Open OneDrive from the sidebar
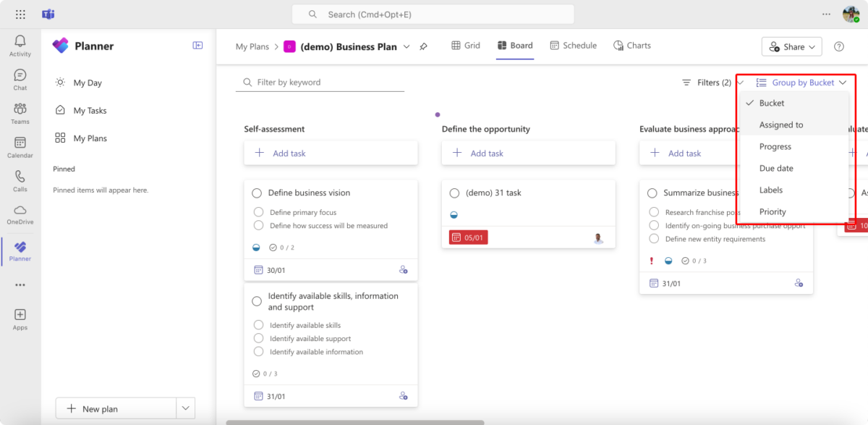Screen dimensions: 868x425 point(20,214)
